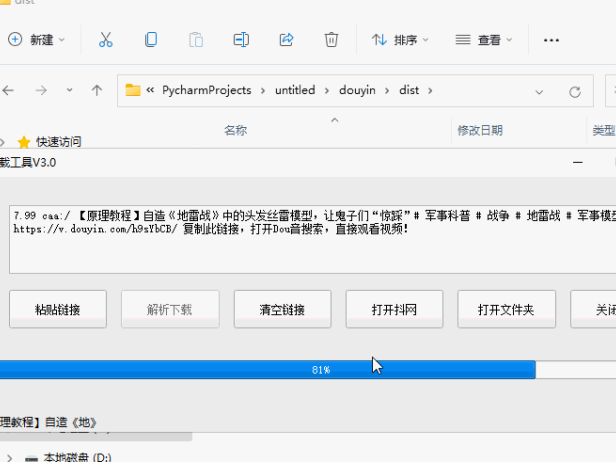This screenshot has width=616, height=462.
Task: Click the « breadcrumb overflow chevrons
Action: (x=150, y=90)
